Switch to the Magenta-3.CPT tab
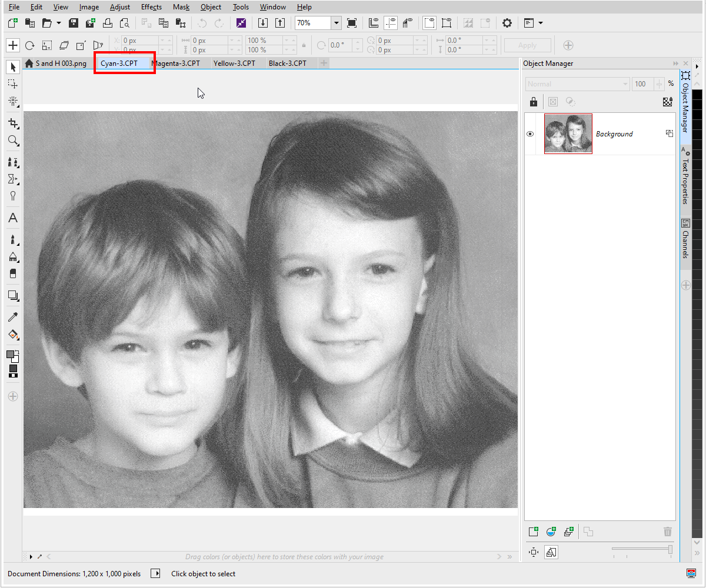 click(x=178, y=62)
